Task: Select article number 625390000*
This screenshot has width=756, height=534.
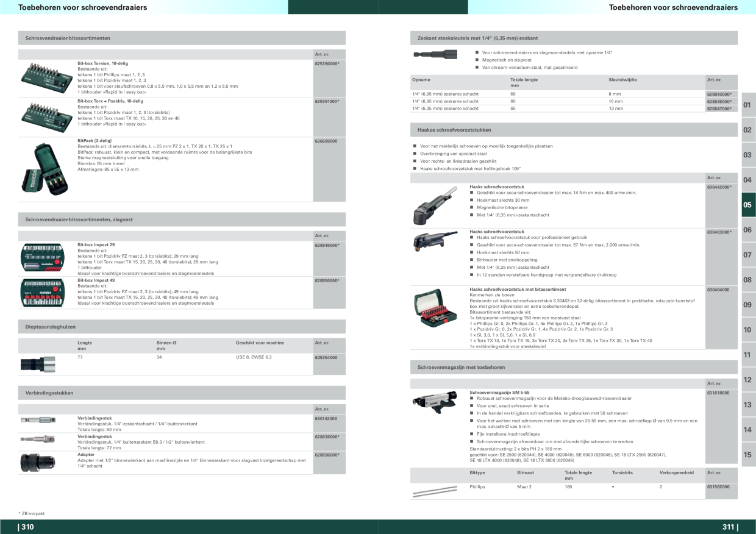Action: (327, 63)
